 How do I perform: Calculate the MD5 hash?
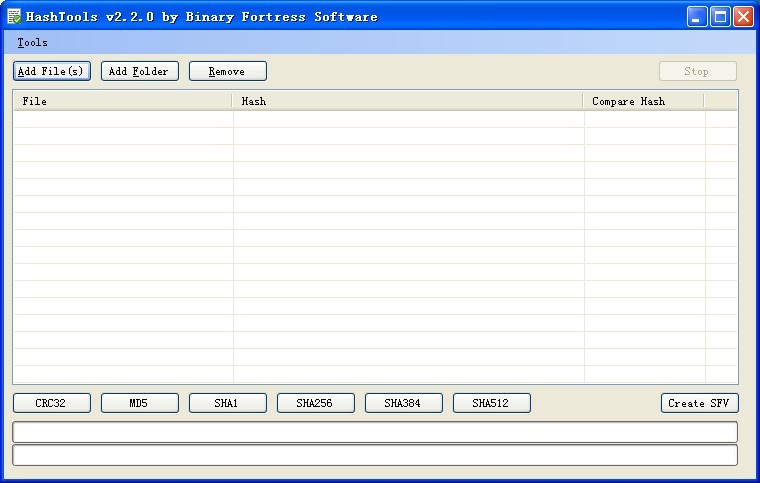tap(139, 403)
